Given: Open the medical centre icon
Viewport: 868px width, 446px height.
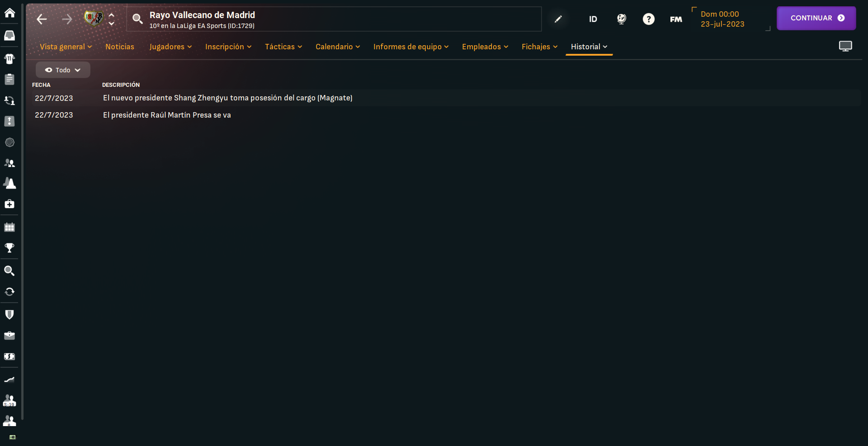Looking at the screenshot, I should (9, 204).
